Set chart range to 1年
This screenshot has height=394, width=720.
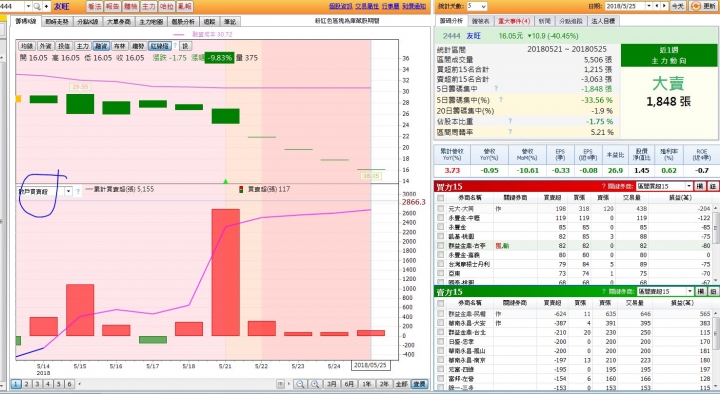tap(366, 384)
